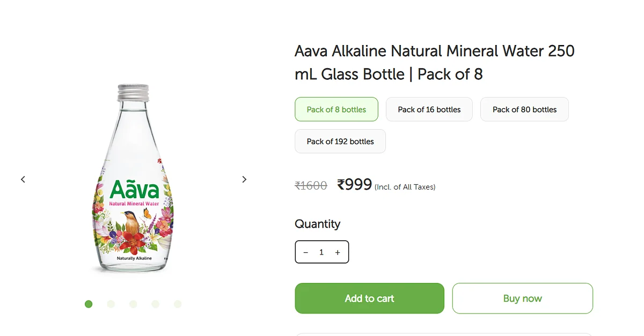644x336 pixels.
Task: Open the Aava bottle product image
Action: 134,178
